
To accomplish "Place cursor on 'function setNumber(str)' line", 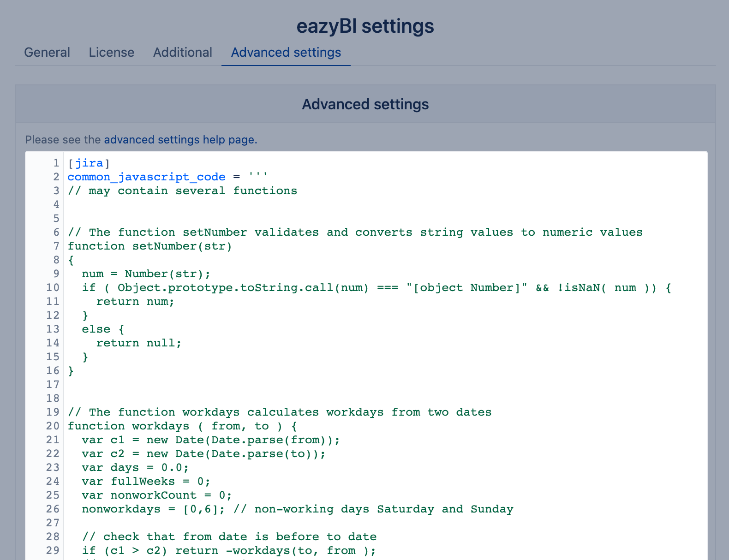I will 149,246.
